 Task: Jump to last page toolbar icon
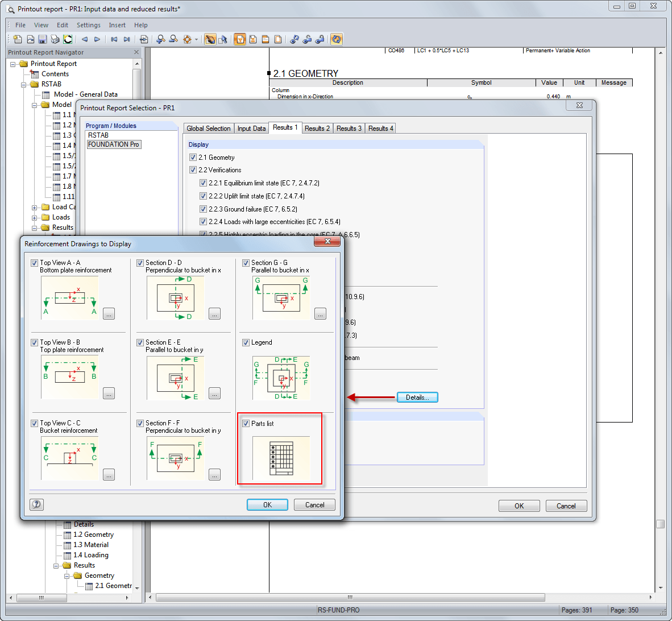click(127, 39)
